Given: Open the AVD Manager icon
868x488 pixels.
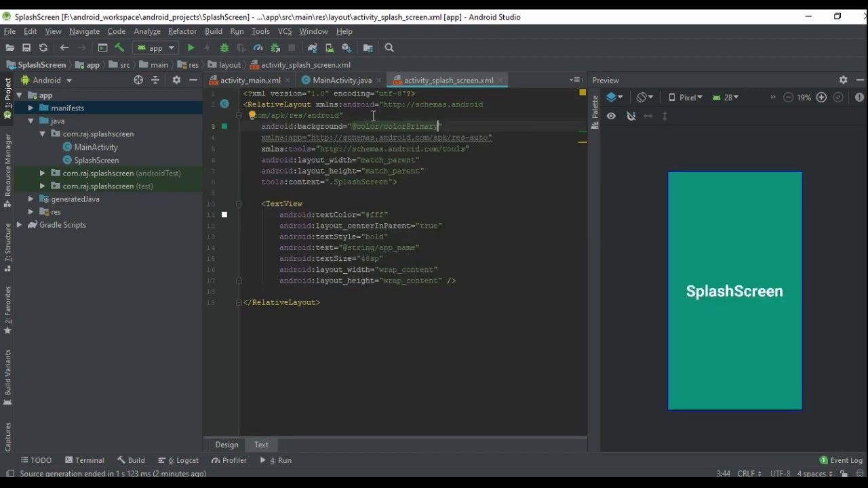Looking at the screenshot, I should (x=330, y=47).
